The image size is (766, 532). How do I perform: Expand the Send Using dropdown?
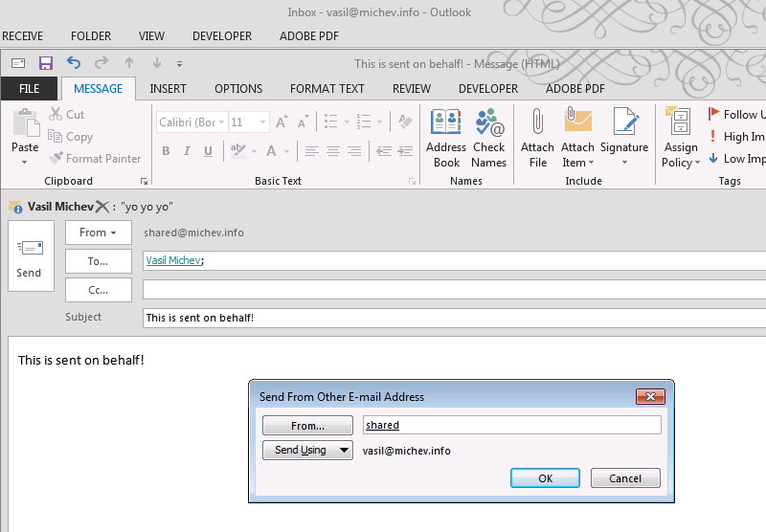tap(307, 451)
